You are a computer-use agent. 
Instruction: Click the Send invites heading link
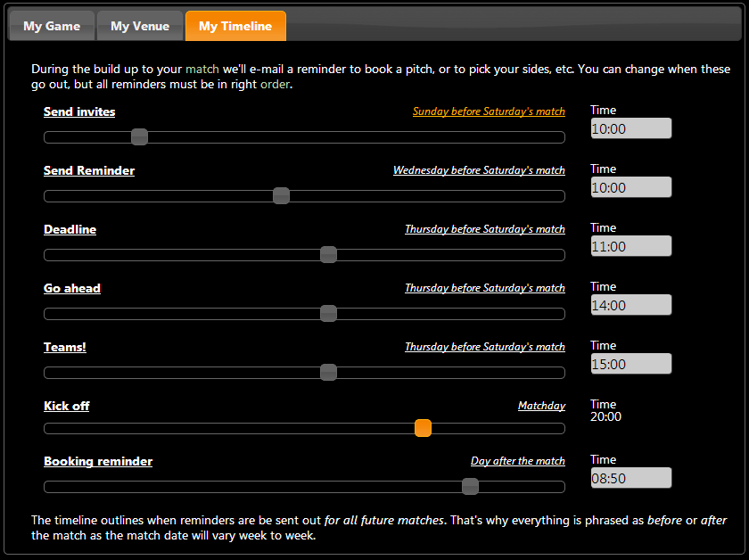[x=79, y=111]
